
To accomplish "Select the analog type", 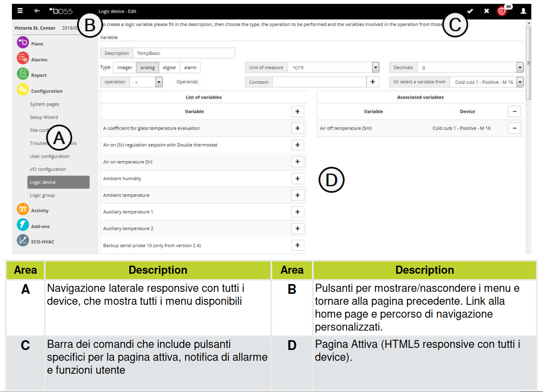I will pos(148,68).
